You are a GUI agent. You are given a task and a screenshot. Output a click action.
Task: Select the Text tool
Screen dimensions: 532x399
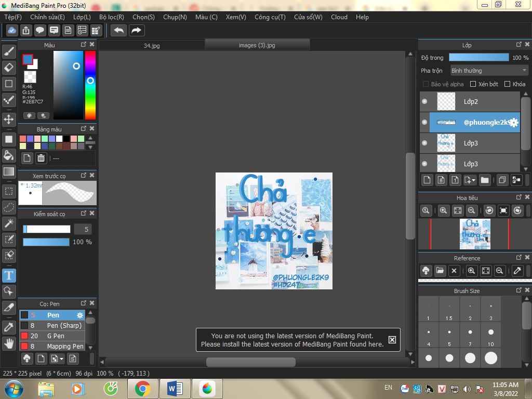click(x=9, y=275)
